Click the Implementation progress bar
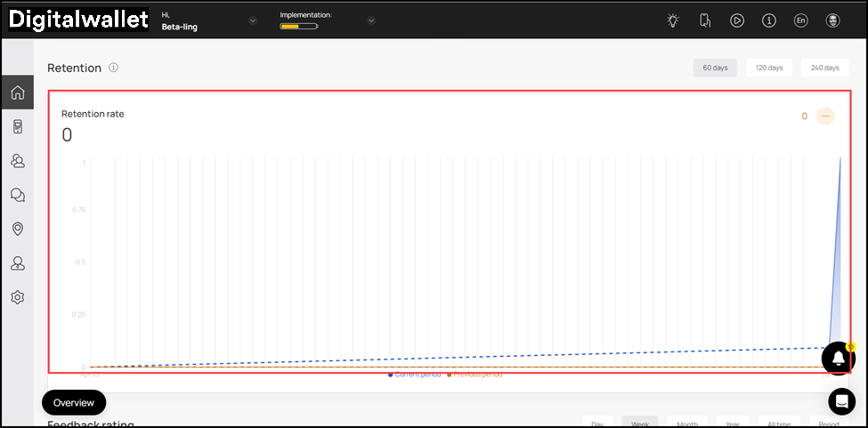 pos(298,27)
